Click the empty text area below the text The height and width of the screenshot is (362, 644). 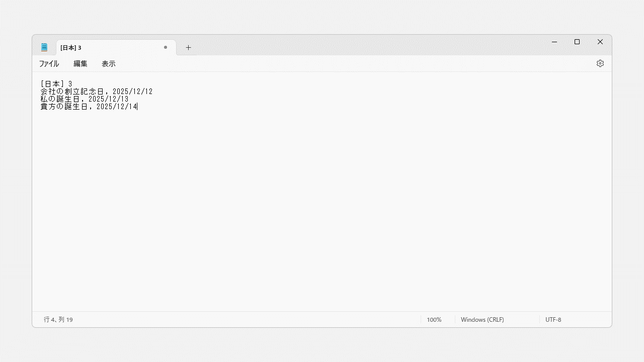(x=322, y=211)
